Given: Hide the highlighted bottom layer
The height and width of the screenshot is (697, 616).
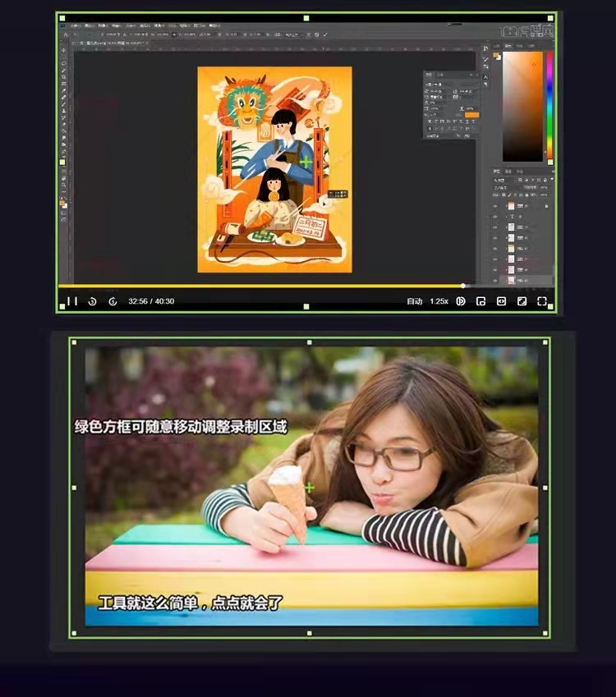Looking at the screenshot, I should (x=495, y=281).
